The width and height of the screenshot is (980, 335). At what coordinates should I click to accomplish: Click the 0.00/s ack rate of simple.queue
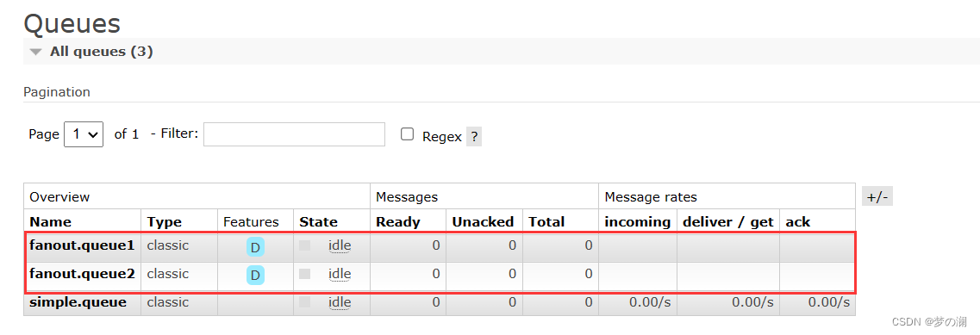coord(829,302)
